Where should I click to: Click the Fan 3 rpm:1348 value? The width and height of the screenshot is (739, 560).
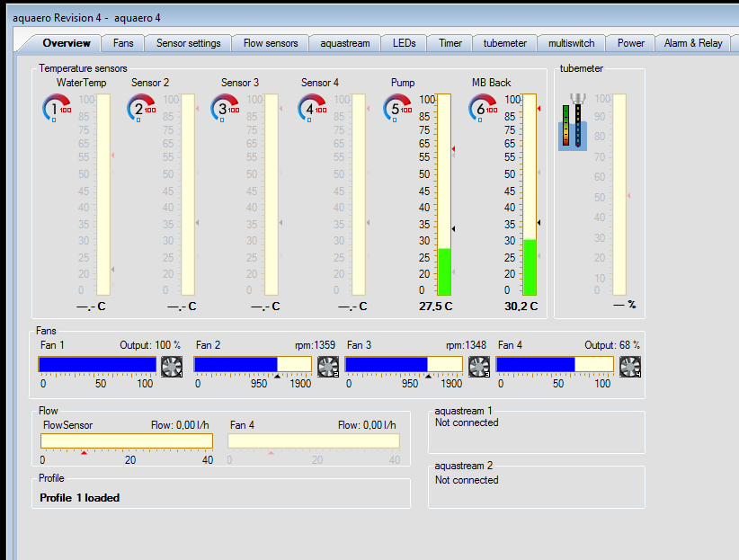[x=466, y=345]
